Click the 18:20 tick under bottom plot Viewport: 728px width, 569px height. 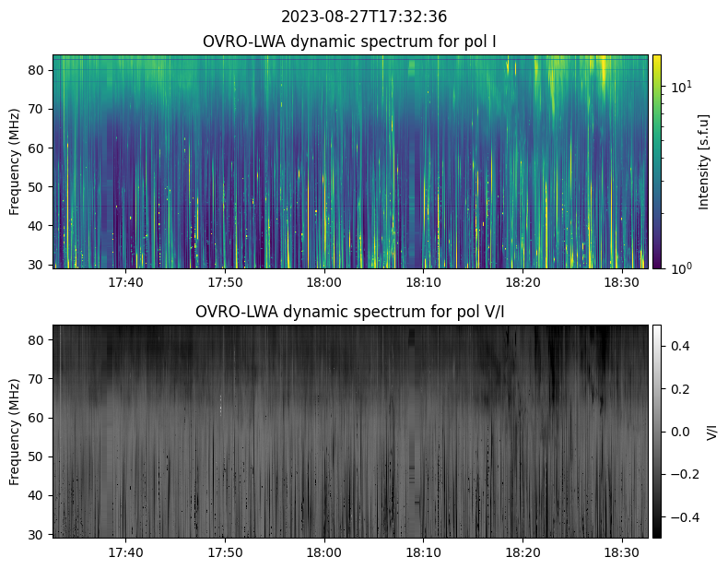(523, 552)
